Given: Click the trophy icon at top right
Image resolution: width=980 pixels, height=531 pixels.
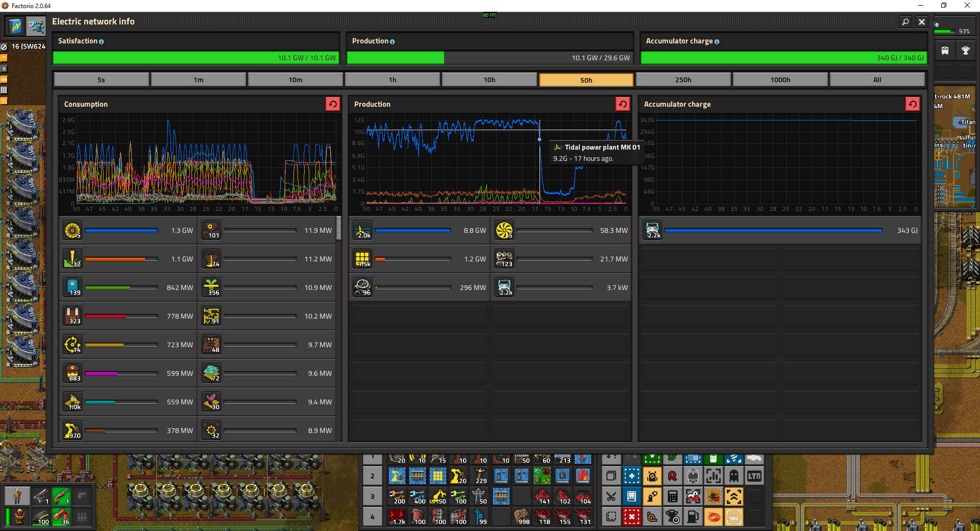Looking at the screenshot, I should (965, 51).
